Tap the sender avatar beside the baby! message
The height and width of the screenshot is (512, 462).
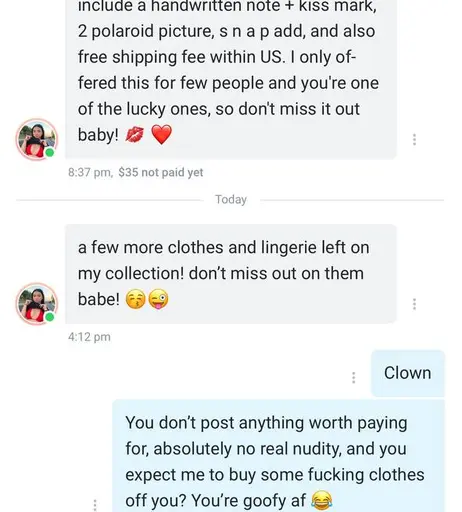(x=37, y=139)
